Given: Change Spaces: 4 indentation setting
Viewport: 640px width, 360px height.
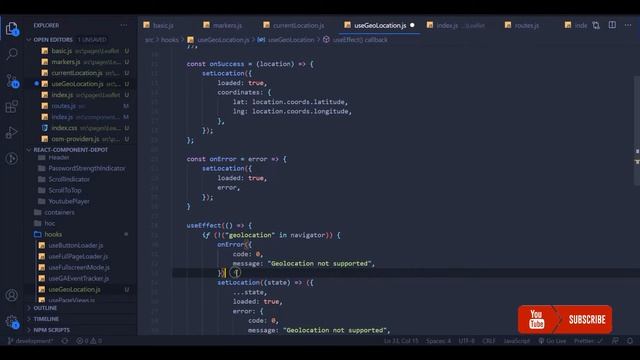Looking at the screenshot, I should (x=438, y=341).
